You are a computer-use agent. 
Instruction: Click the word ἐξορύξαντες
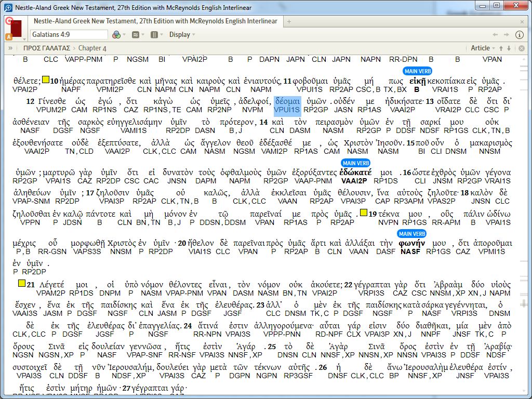click(x=313, y=172)
